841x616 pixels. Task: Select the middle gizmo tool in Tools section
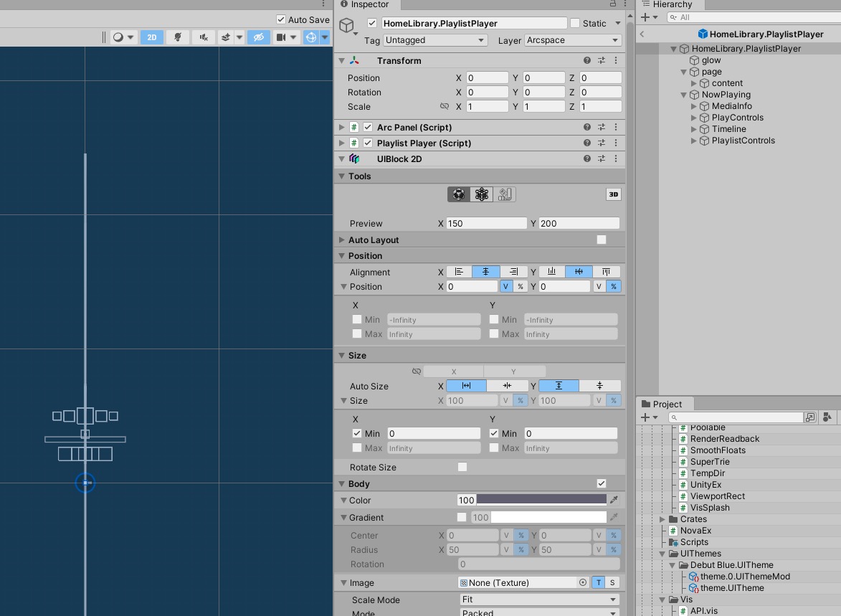click(481, 194)
